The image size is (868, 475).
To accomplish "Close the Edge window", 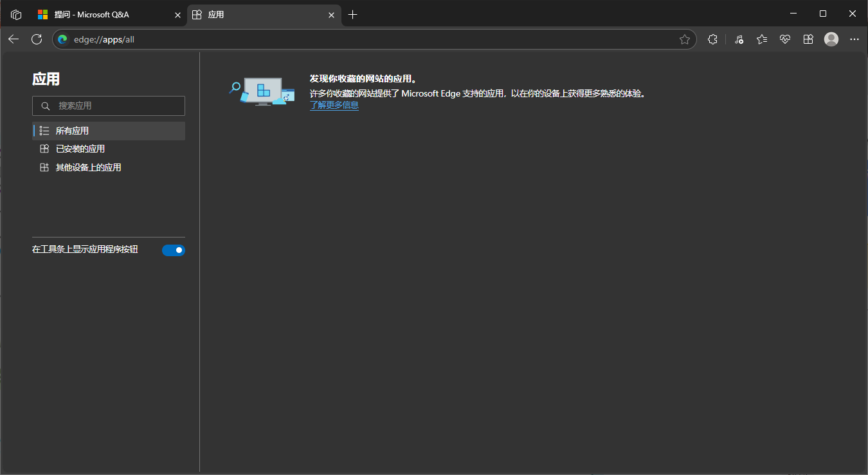I will pos(853,14).
